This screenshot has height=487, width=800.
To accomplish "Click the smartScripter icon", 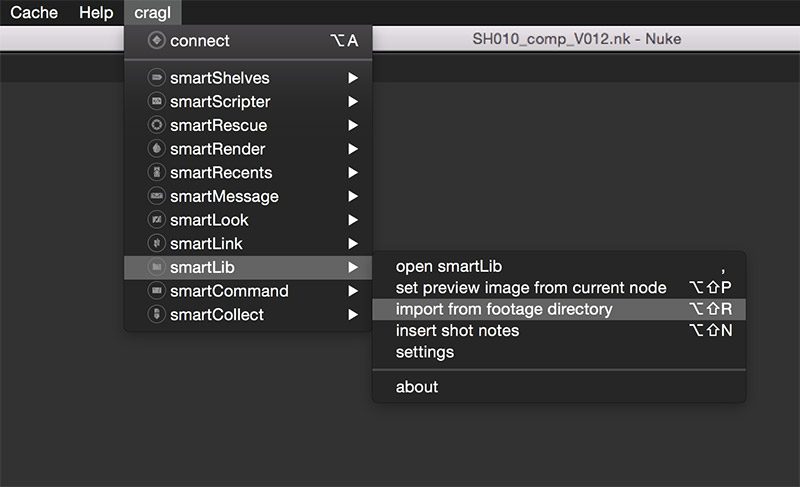I will (x=155, y=102).
